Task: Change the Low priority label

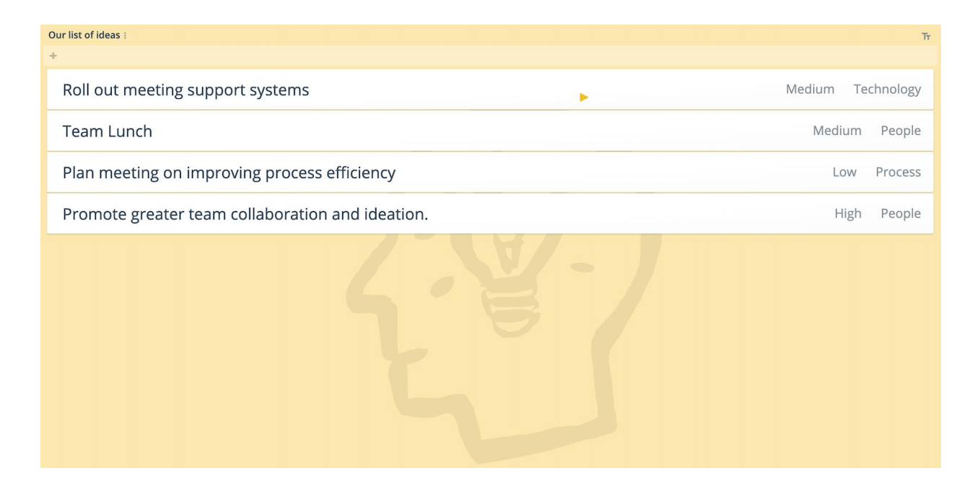Action: (844, 173)
